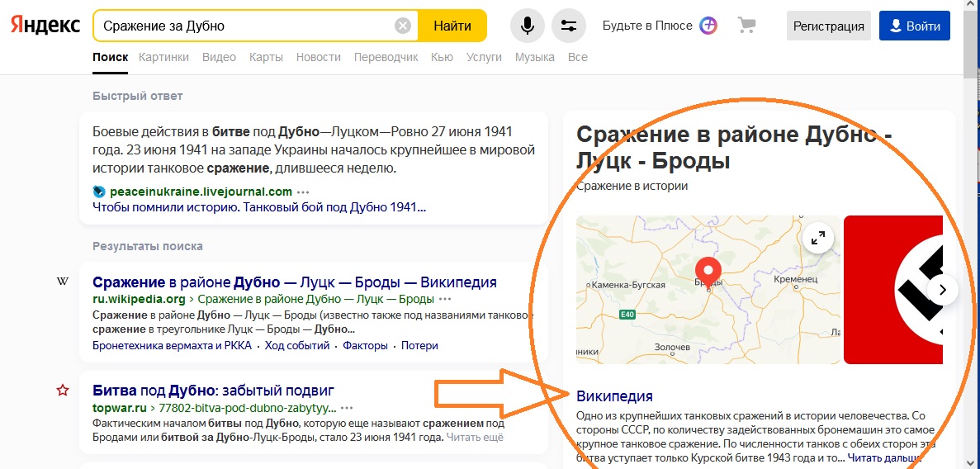Click the Найти search button
Screen dimensions: 980x469
(x=452, y=26)
